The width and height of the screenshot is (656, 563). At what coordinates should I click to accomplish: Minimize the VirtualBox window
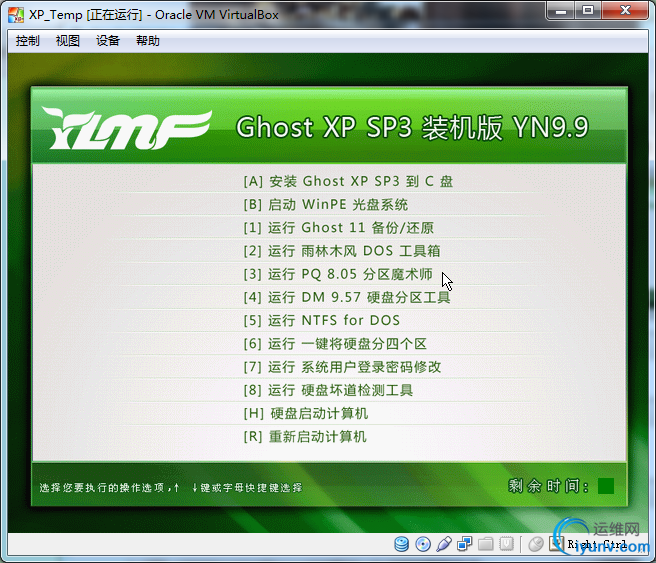pyautogui.click(x=561, y=10)
